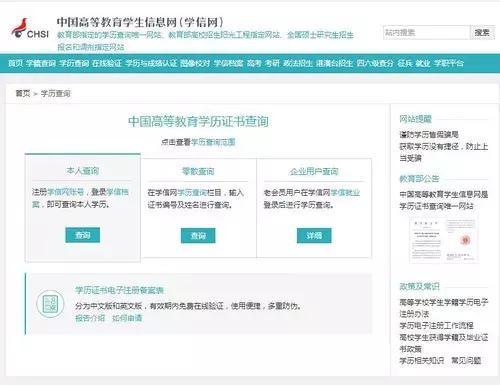The height and width of the screenshot is (385, 500).
Task: Click 查询 button under 零散查询
Action: coord(198,236)
